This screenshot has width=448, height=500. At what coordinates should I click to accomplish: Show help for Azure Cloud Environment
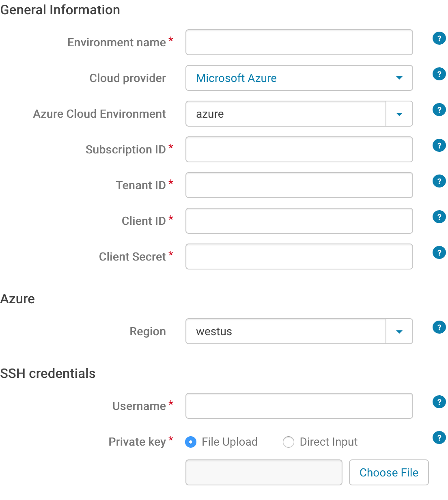439,110
